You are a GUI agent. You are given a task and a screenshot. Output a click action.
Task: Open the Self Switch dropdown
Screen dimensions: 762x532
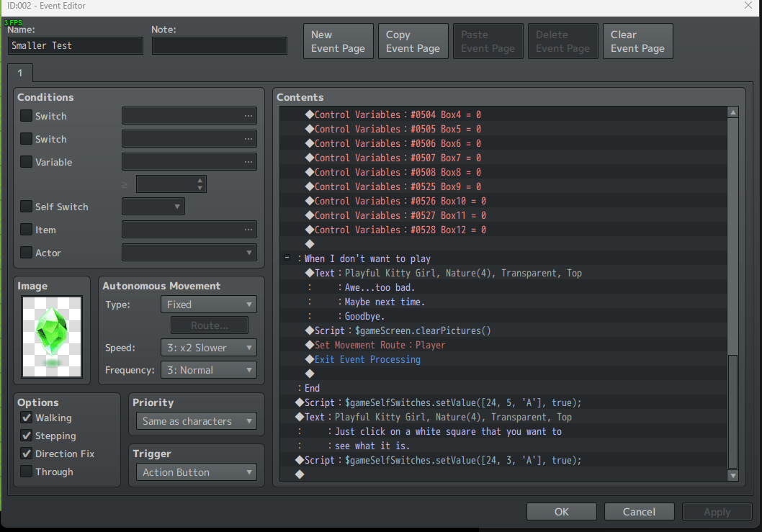(x=153, y=207)
